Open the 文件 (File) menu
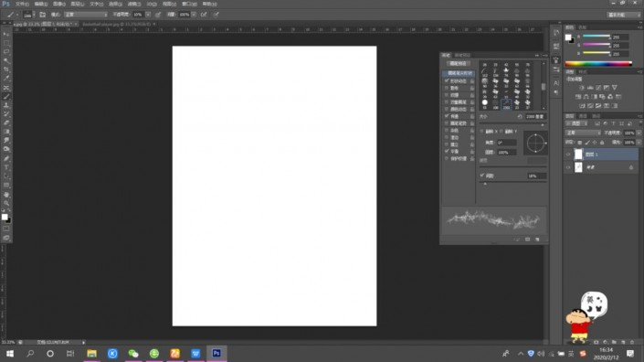Screen dimensions: 644x362 point(22,4)
